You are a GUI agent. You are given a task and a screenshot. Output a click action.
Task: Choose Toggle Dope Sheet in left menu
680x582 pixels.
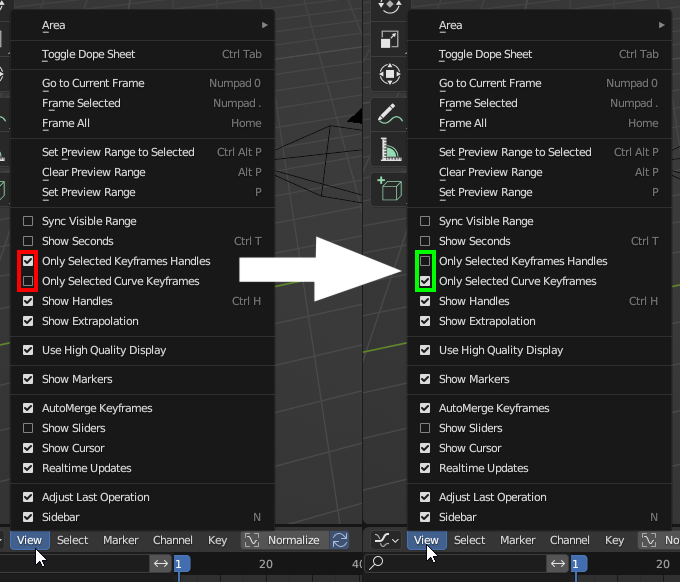point(142,54)
